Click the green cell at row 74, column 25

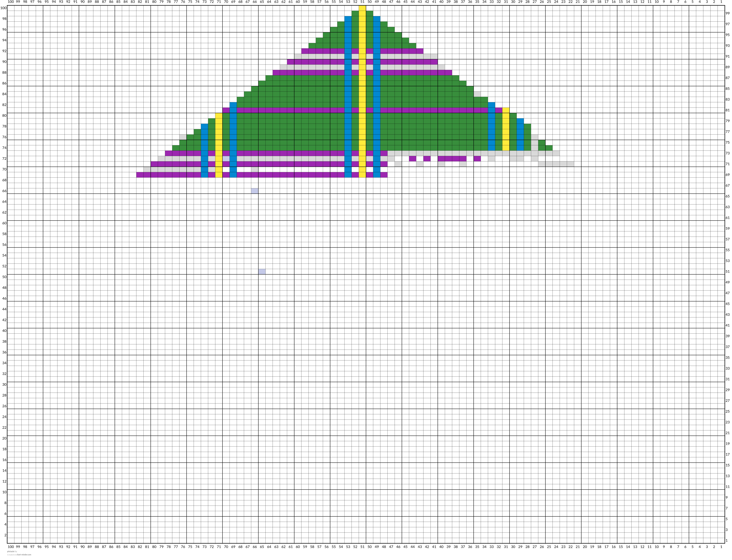point(549,148)
